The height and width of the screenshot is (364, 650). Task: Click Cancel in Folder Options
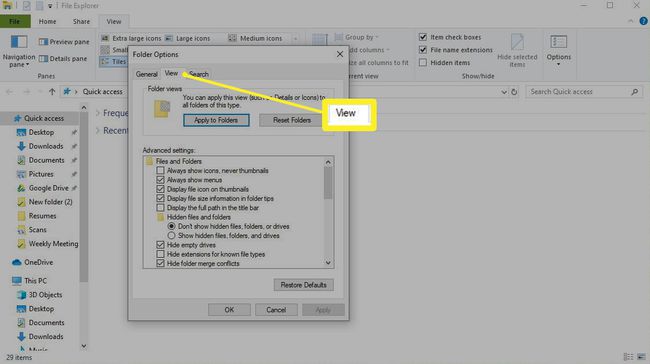pyautogui.click(x=276, y=310)
